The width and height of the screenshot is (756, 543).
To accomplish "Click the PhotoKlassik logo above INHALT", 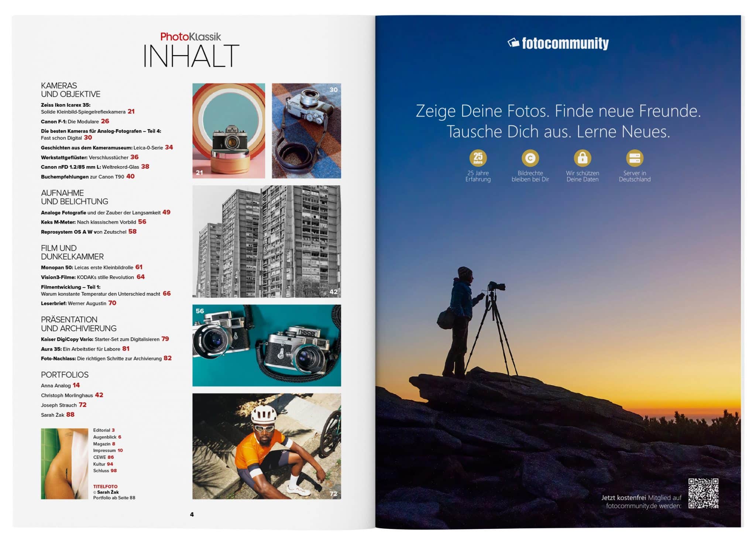I will 190,37.
